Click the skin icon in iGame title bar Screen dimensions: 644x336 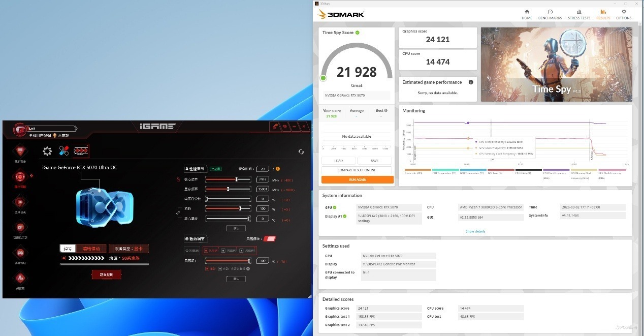(284, 127)
